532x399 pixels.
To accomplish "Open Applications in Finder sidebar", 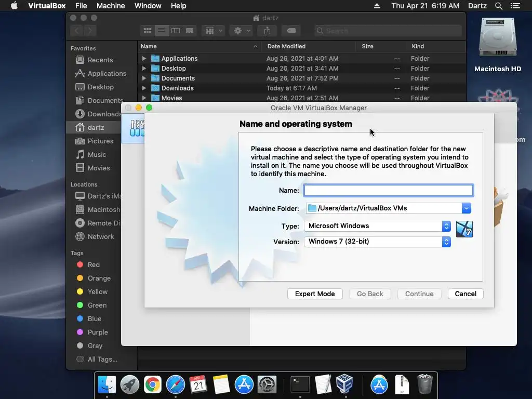I will (101, 74).
